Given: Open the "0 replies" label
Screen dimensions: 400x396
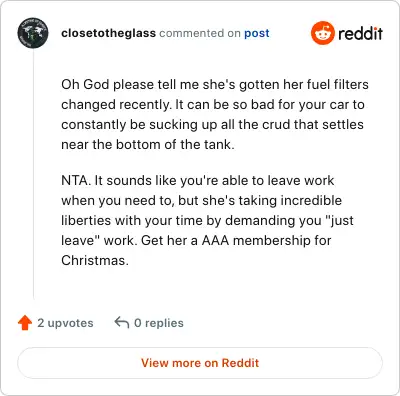Looking at the screenshot, I should click(159, 323).
